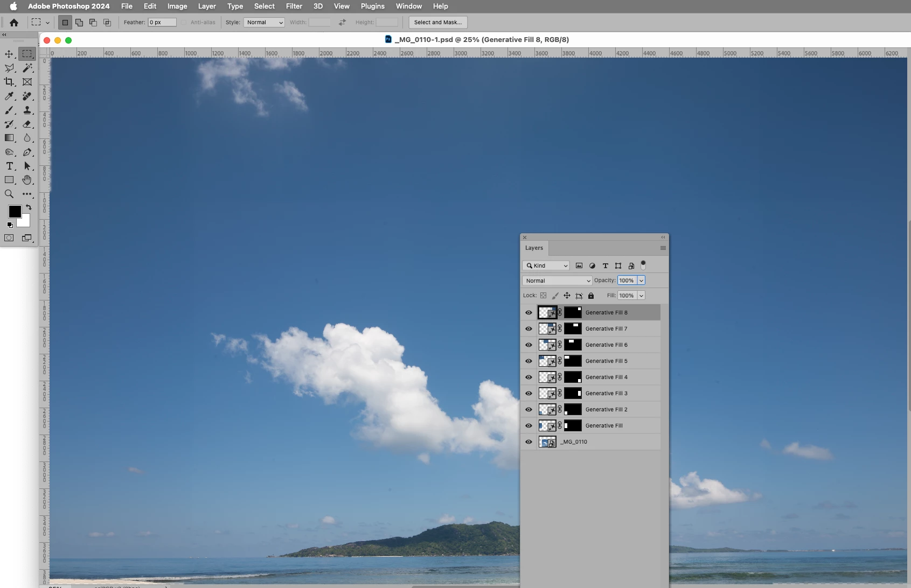Select the Magic Wand tool
Screen dimensions: 911x588
tap(27, 68)
